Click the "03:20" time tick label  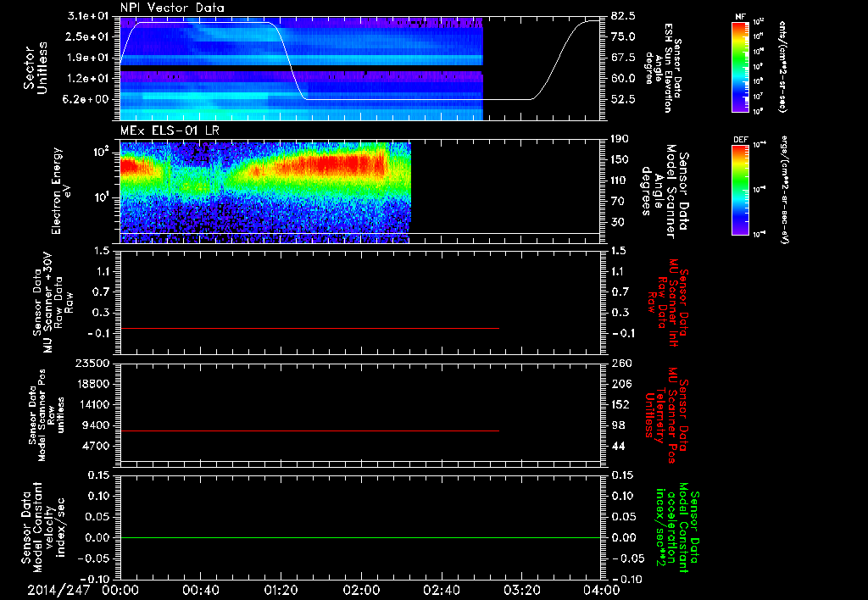[x=521, y=590]
